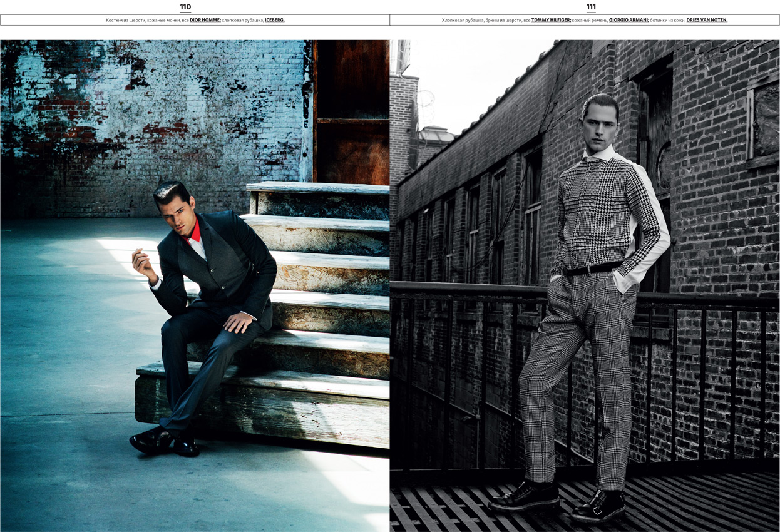The image size is (780, 532).
Task: Click caption text 'кожаный ремень'
Action: click(x=589, y=20)
